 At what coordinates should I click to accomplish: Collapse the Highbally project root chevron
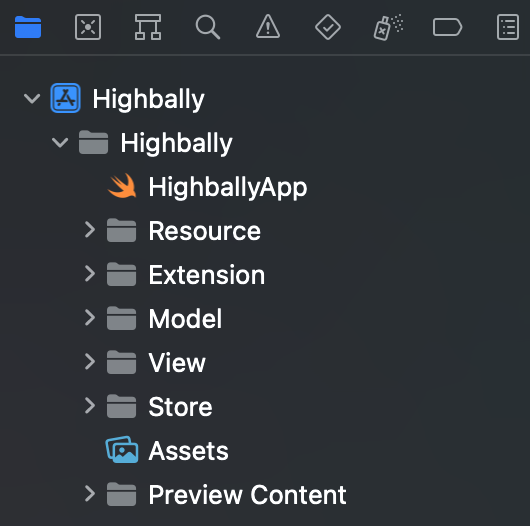coord(32,99)
